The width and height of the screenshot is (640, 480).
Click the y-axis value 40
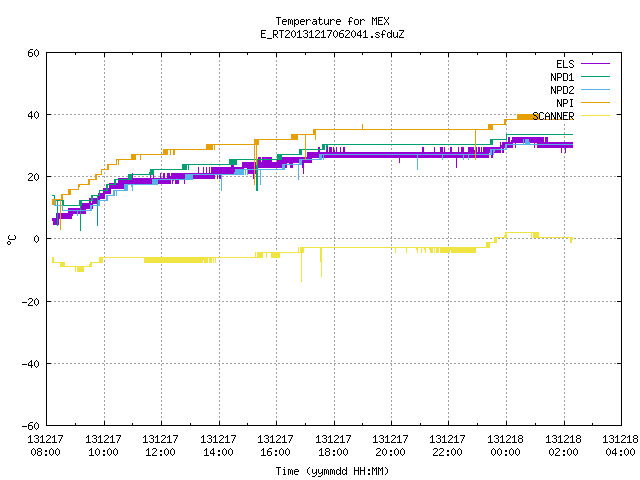[x=33, y=115]
